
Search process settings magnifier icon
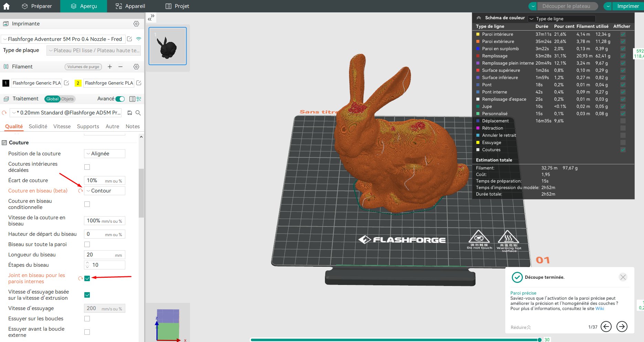click(x=138, y=113)
